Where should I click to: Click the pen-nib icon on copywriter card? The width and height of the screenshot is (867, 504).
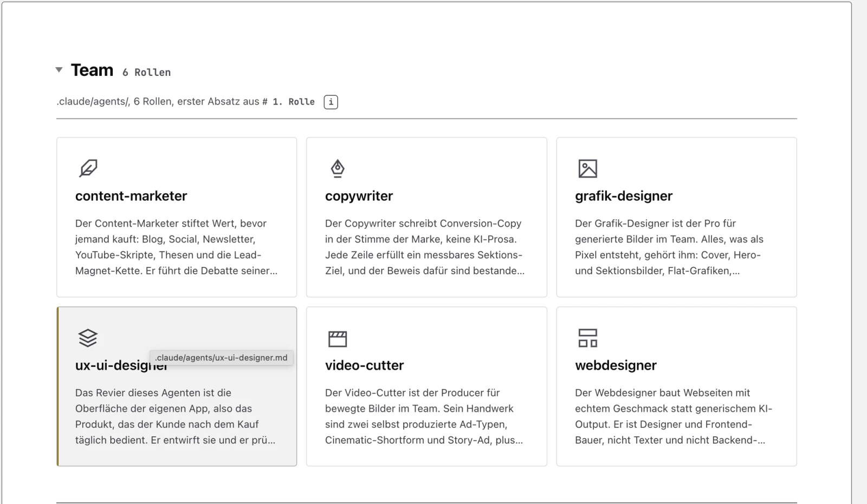338,168
